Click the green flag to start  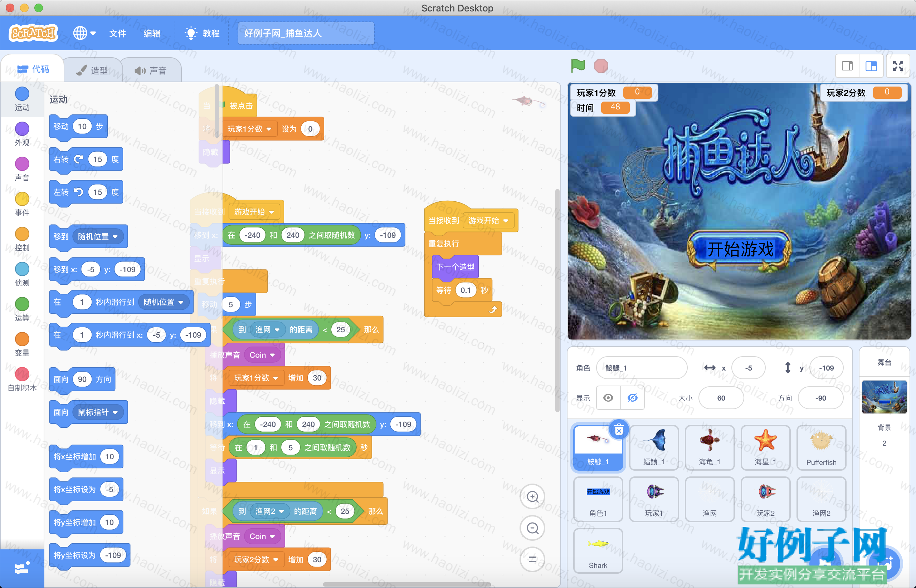tap(578, 66)
